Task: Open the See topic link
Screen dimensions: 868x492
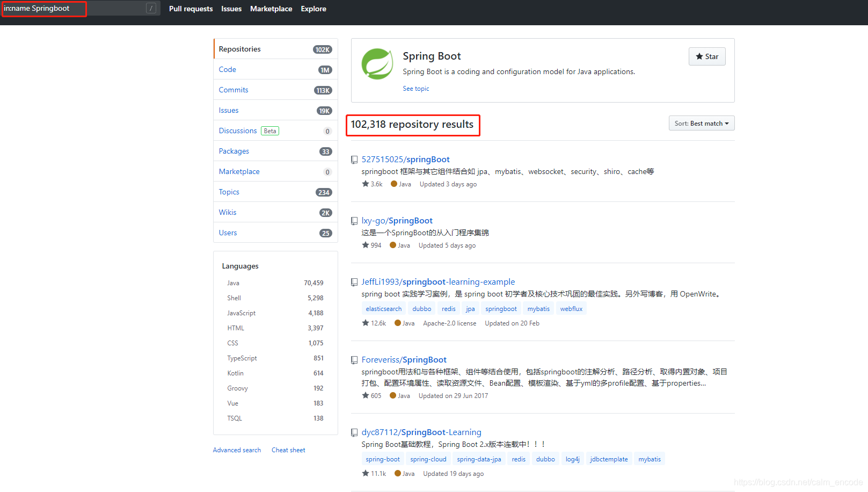Action: (x=416, y=89)
